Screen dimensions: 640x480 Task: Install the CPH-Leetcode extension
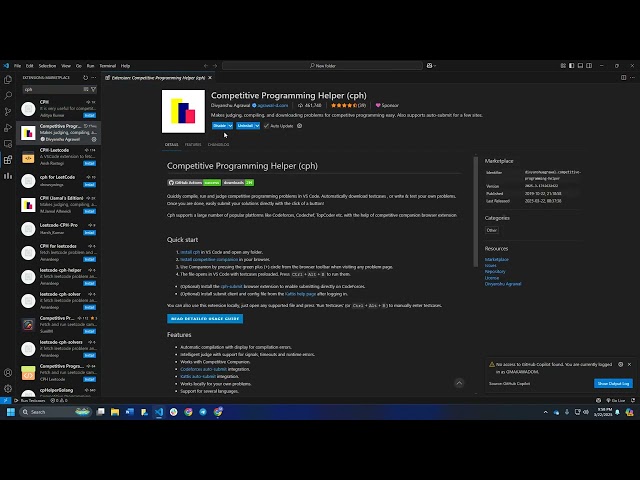pos(90,163)
